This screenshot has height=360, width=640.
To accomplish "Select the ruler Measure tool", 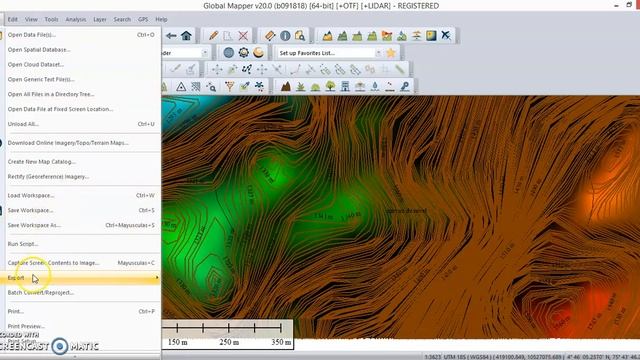I will pyautogui.click(x=270, y=36).
